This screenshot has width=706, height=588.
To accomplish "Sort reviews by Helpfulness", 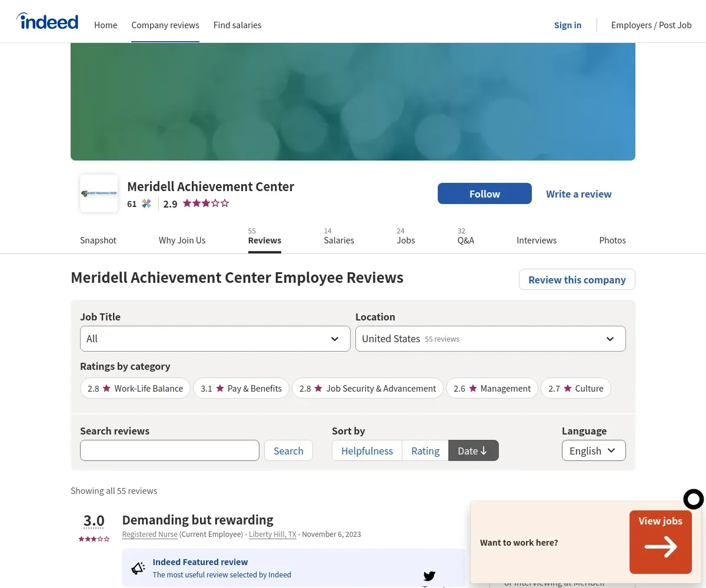I will (x=367, y=450).
